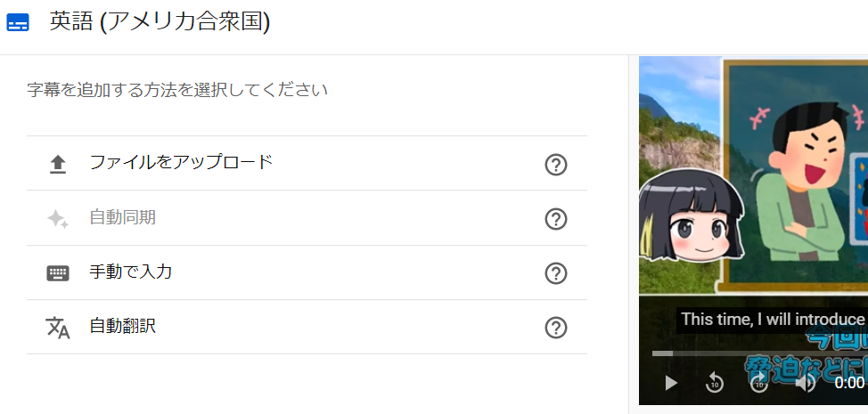
Task: Click the 英語 (アメリカ合衆国) title
Action: [x=160, y=22]
